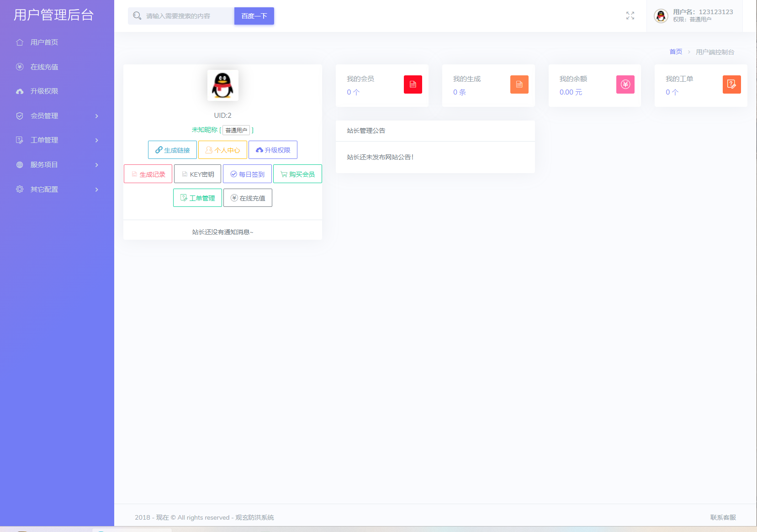Image resolution: width=757 pixels, height=532 pixels.
Task: Select 升级权限 in the sidebar
Action: (44, 91)
